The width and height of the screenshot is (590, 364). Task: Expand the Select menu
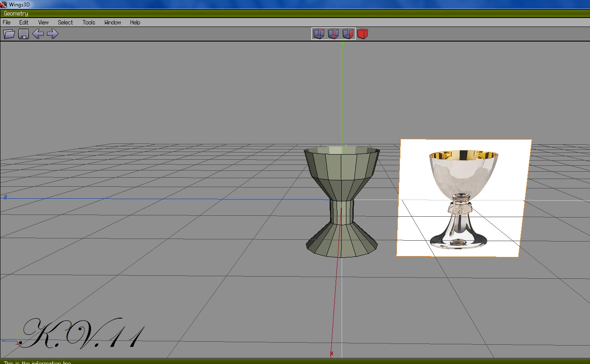click(x=65, y=22)
